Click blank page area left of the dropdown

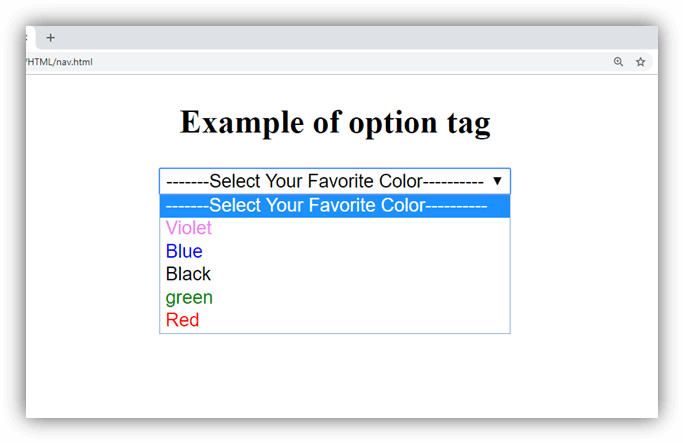pyautogui.click(x=90, y=260)
